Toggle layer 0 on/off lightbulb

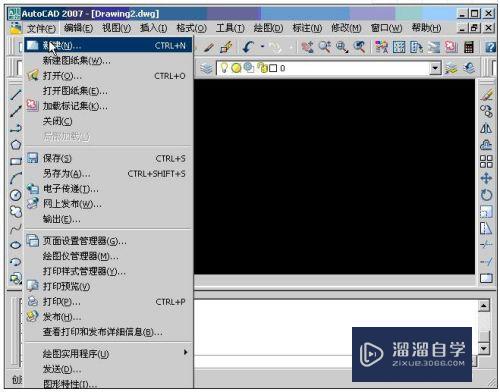coord(224,68)
